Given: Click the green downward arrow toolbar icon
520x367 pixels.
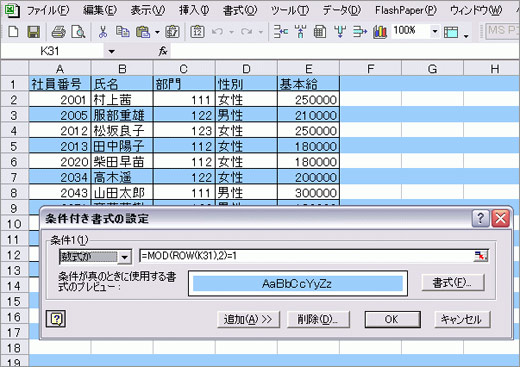Looking at the screenshot, I should (340, 32).
